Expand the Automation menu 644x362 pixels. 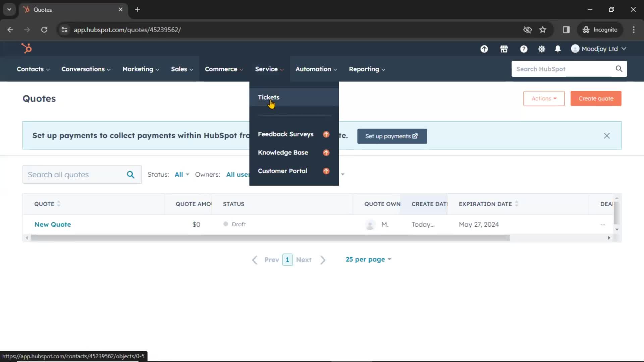(316, 69)
